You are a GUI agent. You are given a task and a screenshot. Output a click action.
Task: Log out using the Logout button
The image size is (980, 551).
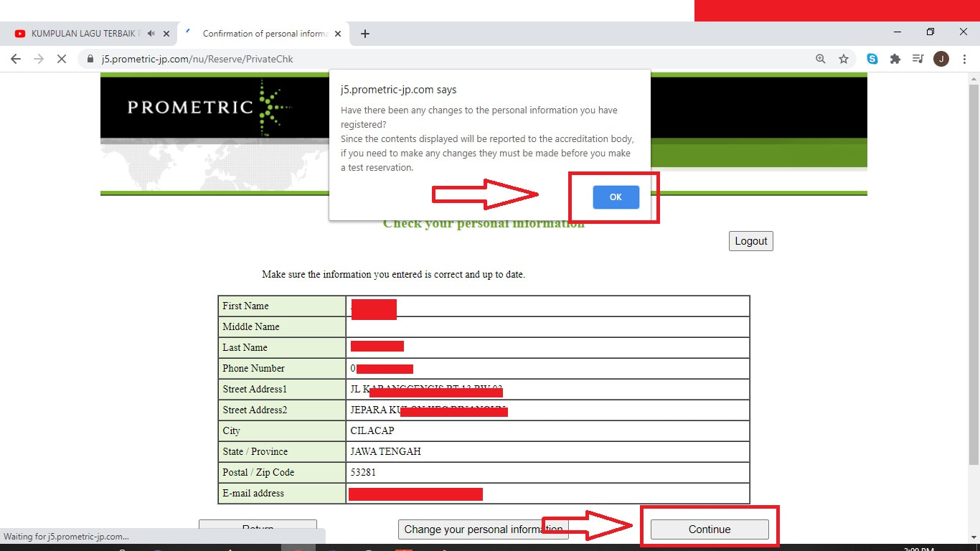click(751, 241)
